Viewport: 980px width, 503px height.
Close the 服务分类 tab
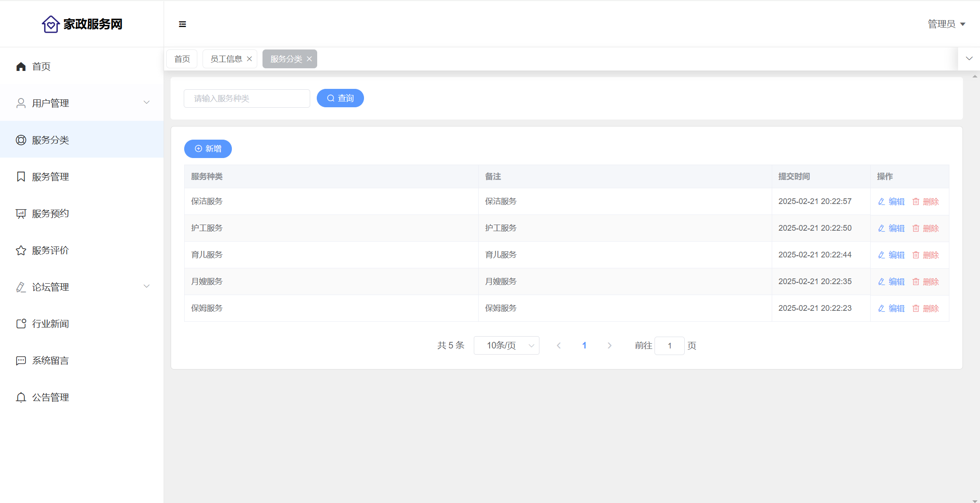point(309,59)
